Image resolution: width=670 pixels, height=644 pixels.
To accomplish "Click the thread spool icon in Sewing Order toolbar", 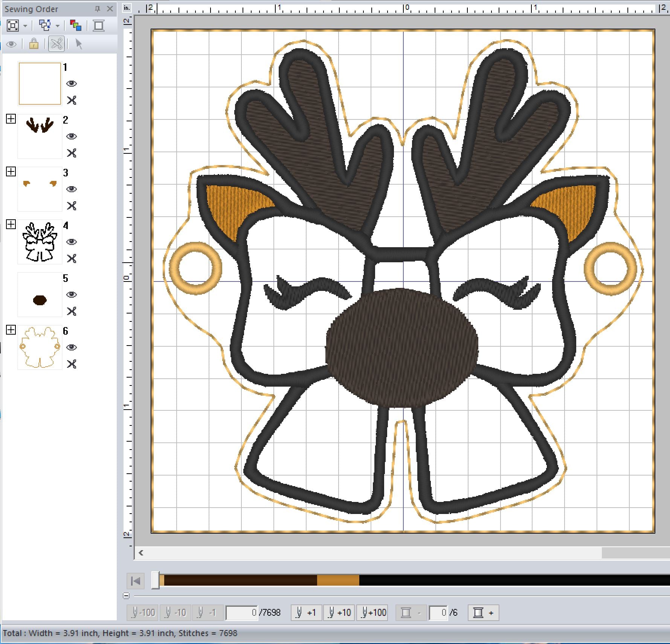I will click(x=99, y=26).
